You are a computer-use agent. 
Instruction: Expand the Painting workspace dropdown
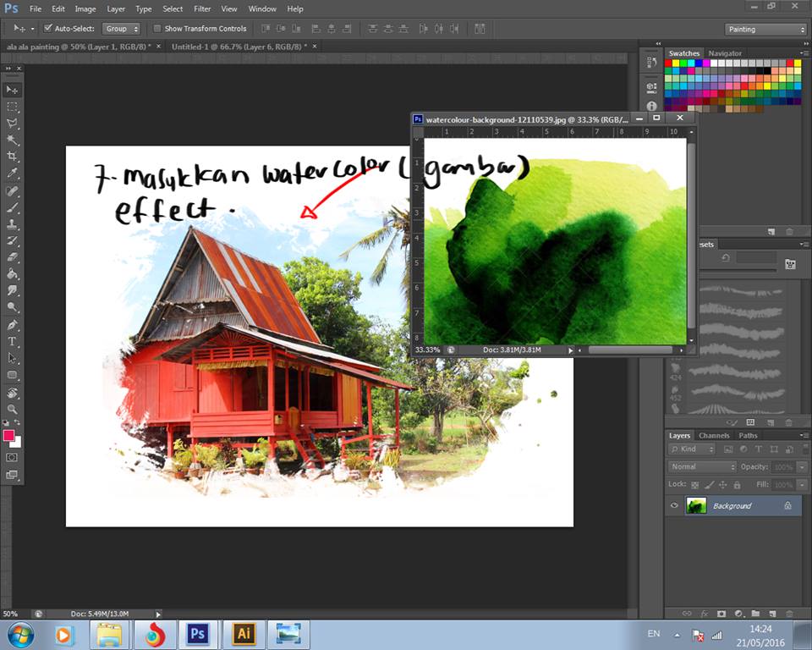pos(766,30)
